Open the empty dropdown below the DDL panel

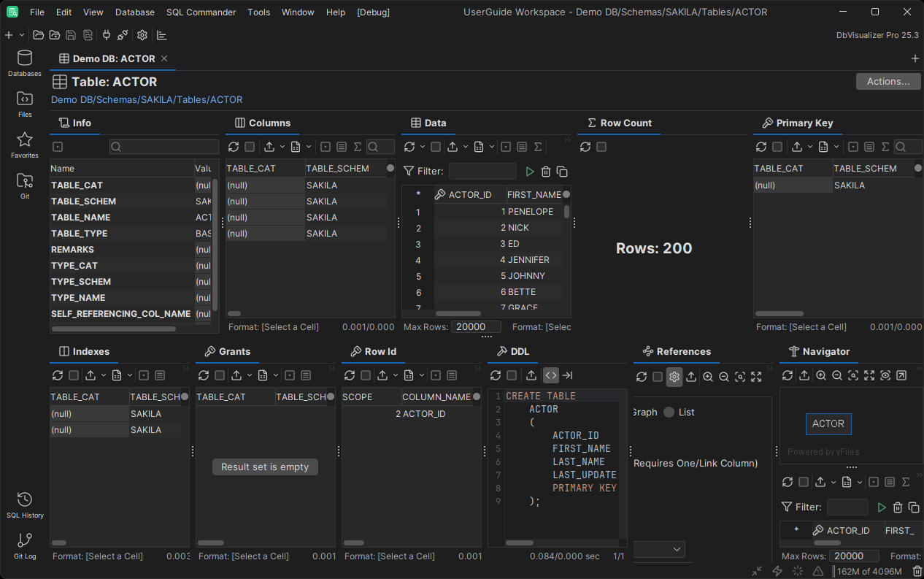pos(659,549)
